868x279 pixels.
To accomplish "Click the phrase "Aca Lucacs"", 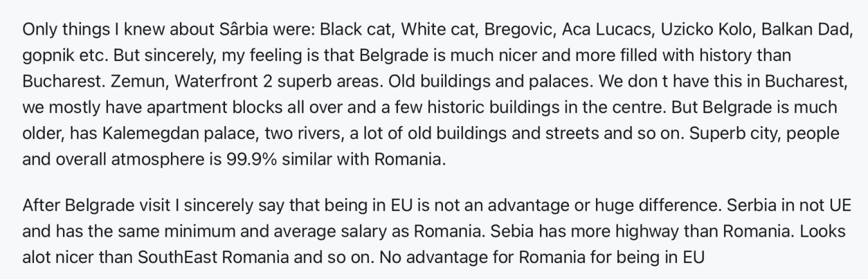I will 606,30.
